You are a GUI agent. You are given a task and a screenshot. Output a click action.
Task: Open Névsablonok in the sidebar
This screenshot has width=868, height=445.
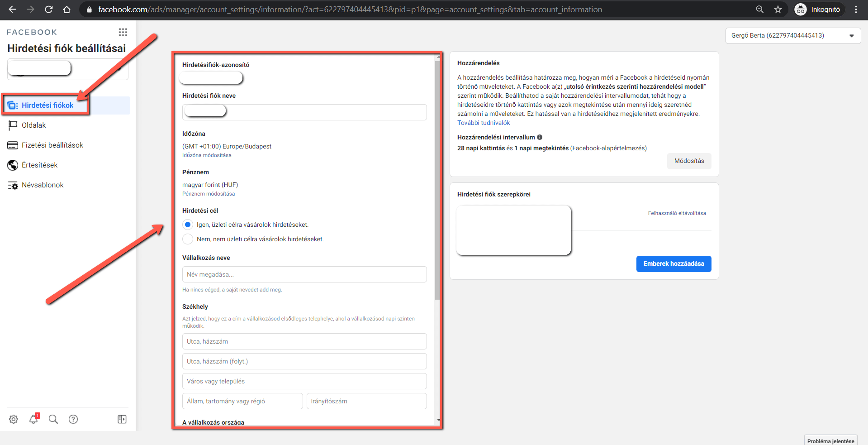point(43,185)
